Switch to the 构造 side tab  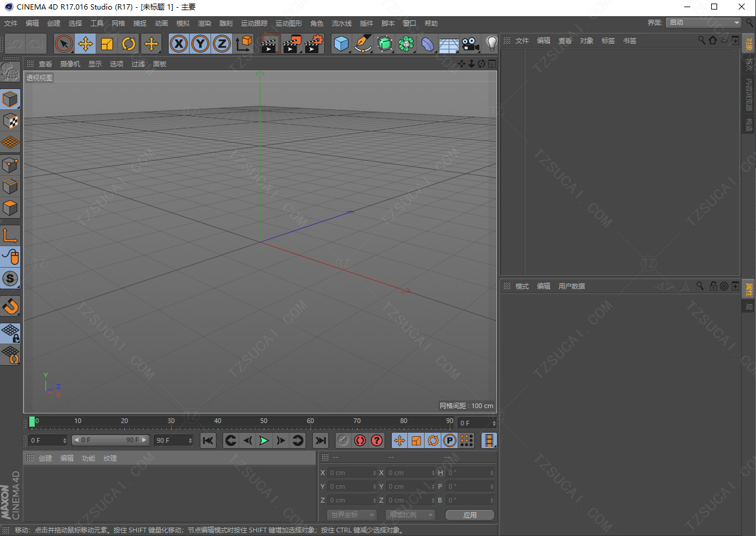pyautogui.click(x=749, y=124)
